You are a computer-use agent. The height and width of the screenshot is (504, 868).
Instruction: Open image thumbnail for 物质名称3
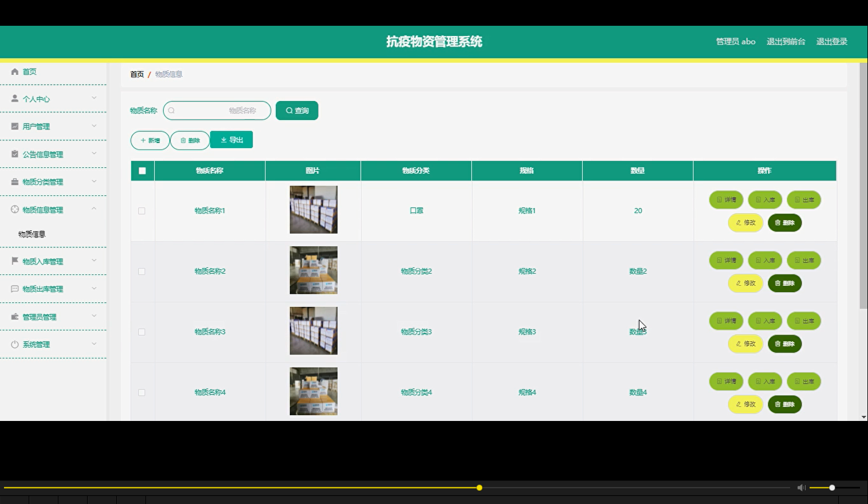coord(313,331)
